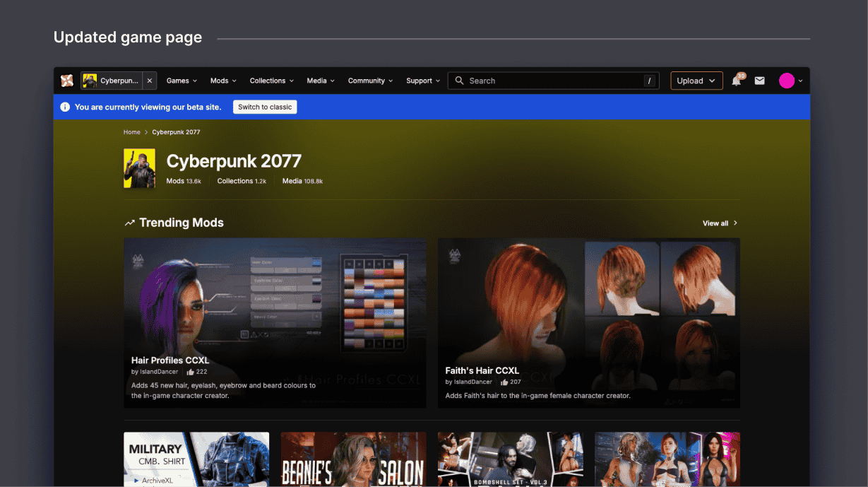Click View all trending mods

coord(720,223)
